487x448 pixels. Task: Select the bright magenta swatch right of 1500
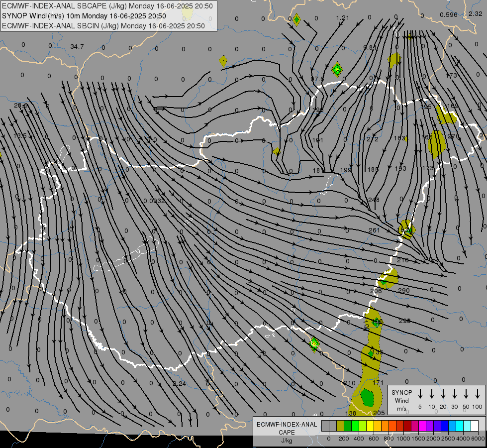(422, 426)
